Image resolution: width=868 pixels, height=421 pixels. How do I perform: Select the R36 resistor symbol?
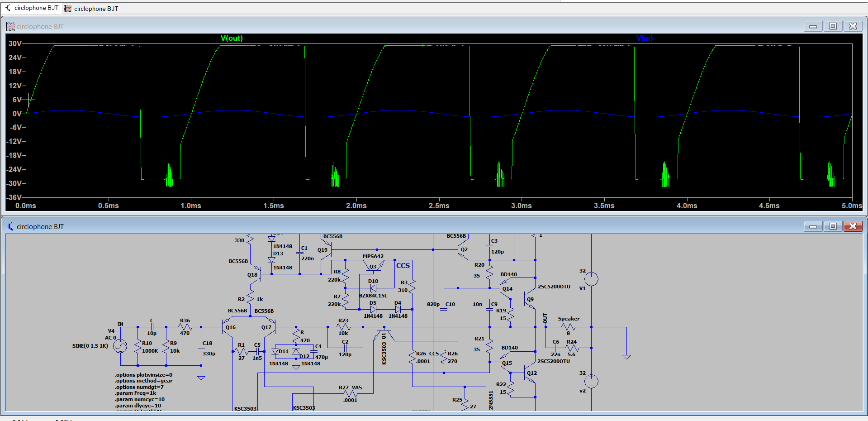point(185,327)
